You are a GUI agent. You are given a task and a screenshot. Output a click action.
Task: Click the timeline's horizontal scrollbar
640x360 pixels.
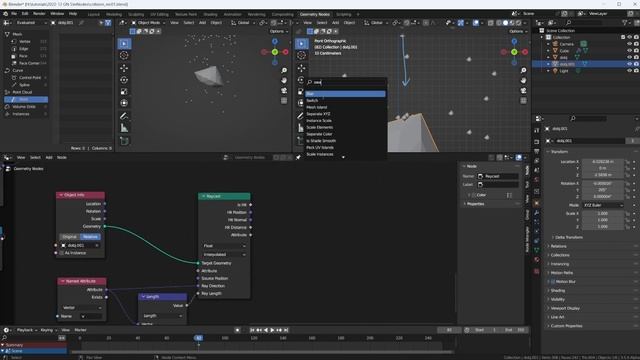tap(261, 352)
